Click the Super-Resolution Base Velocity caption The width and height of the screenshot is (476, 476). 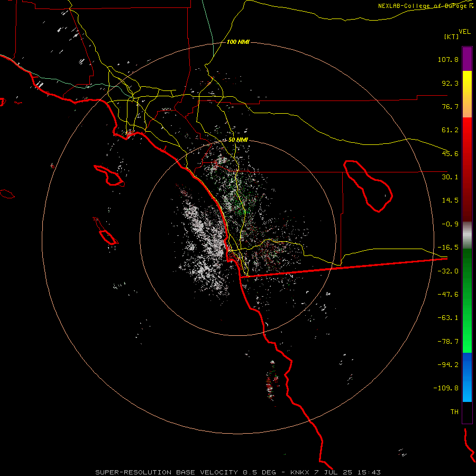click(237, 472)
